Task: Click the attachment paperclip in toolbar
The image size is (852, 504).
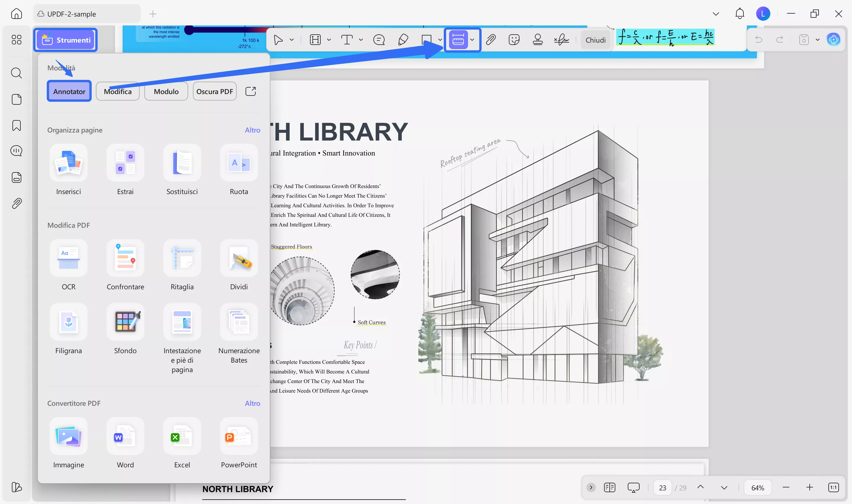Action: 491,40
